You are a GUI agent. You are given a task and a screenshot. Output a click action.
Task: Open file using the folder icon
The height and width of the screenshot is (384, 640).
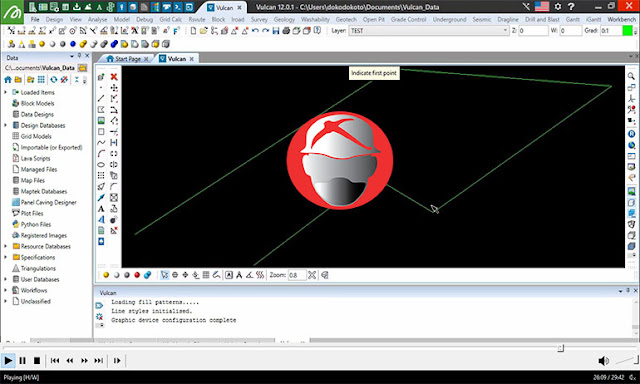(x=203, y=31)
